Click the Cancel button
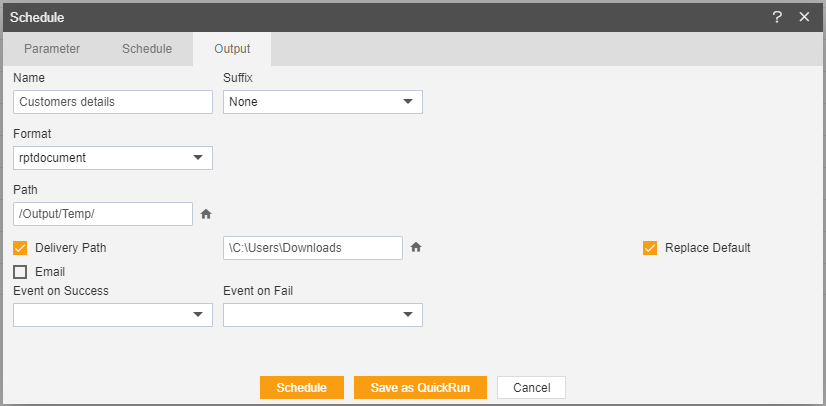This screenshot has width=826, height=406. point(532,388)
